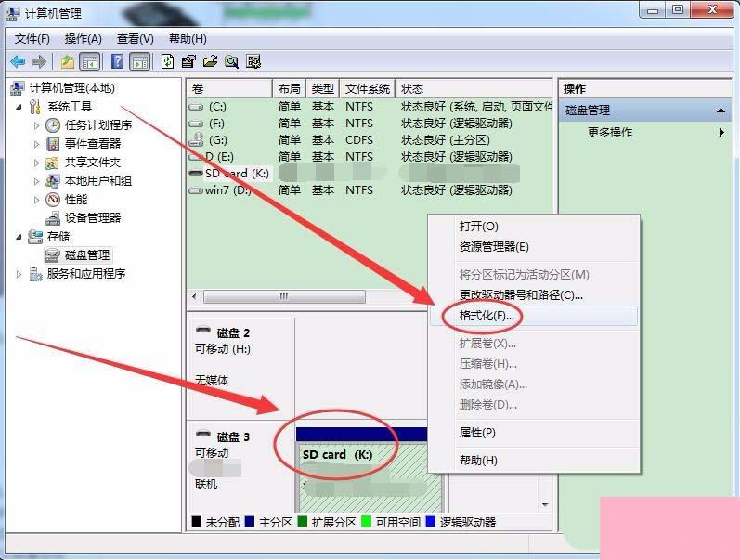The image size is (740, 560).
Task: Select the (F:) volume row
Action: [x=370, y=124]
